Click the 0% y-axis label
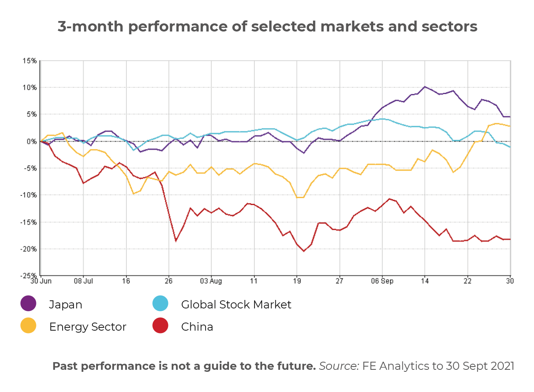Viewport: 534px width, 392px height. coord(32,141)
